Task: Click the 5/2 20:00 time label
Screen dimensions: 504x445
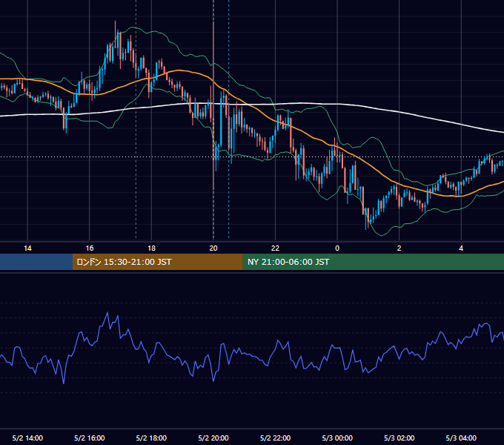Action: click(213, 438)
